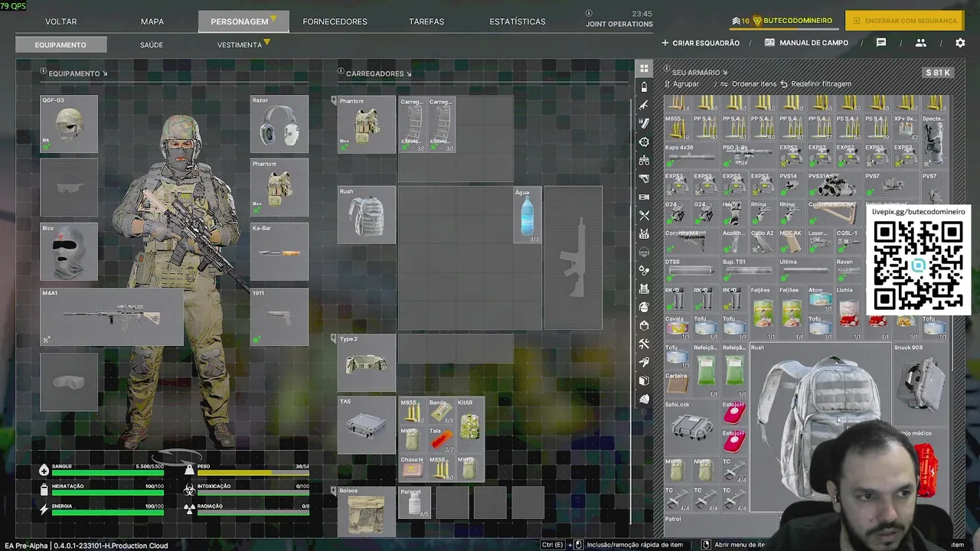The height and width of the screenshot is (551, 980).
Task: Filter locker by helmet icon
Action: point(644,325)
